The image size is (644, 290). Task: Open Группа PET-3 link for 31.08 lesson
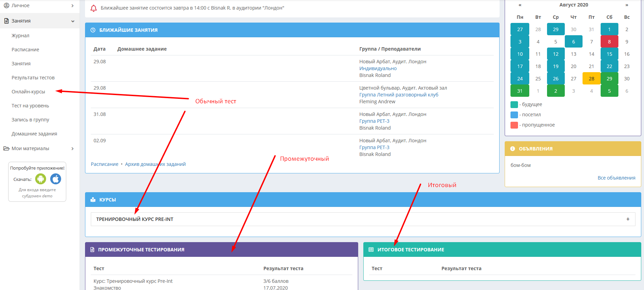pyautogui.click(x=374, y=121)
